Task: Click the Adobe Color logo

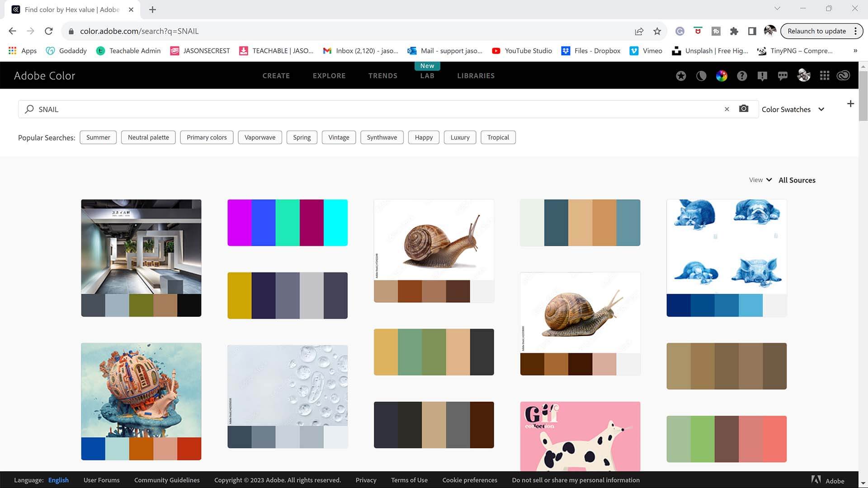Action: (x=44, y=76)
